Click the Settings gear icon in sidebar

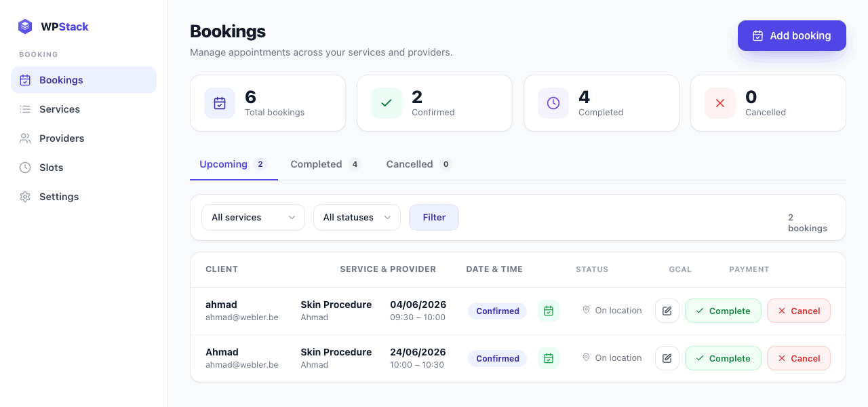(25, 197)
